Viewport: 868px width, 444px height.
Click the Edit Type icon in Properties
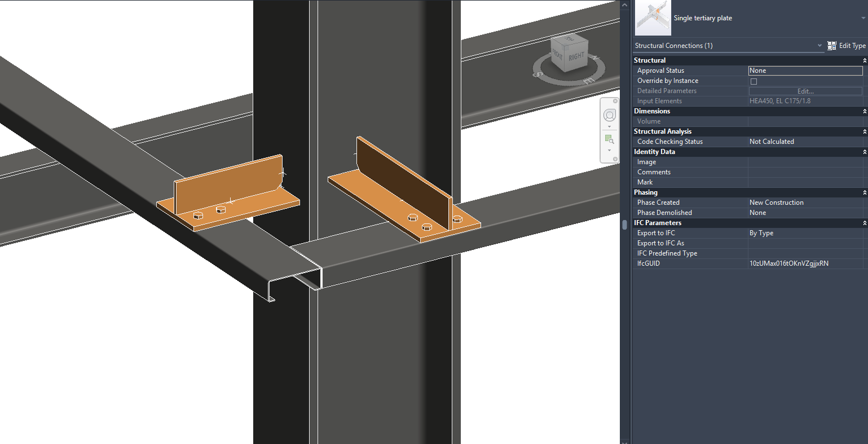[x=831, y=46]
